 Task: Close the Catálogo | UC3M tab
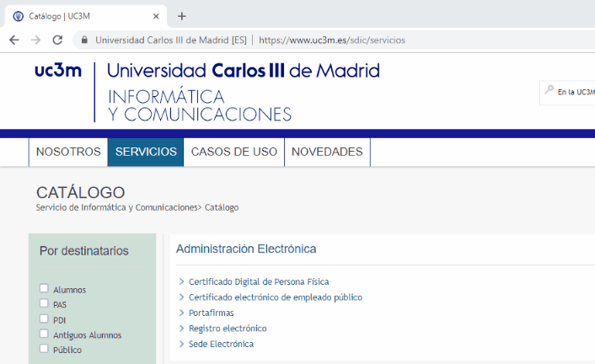[x=156, y=16]
